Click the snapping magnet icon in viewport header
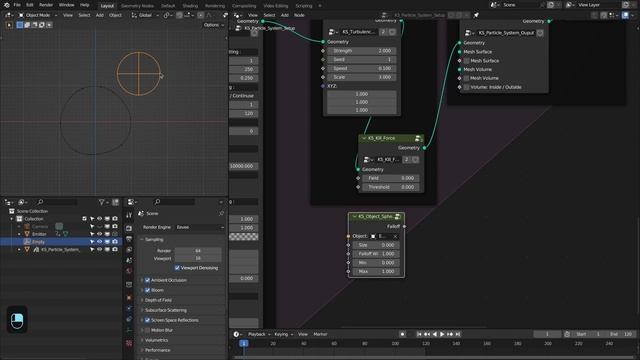The image size is (640, 360). pyautogui.click(x=179, y=15)
